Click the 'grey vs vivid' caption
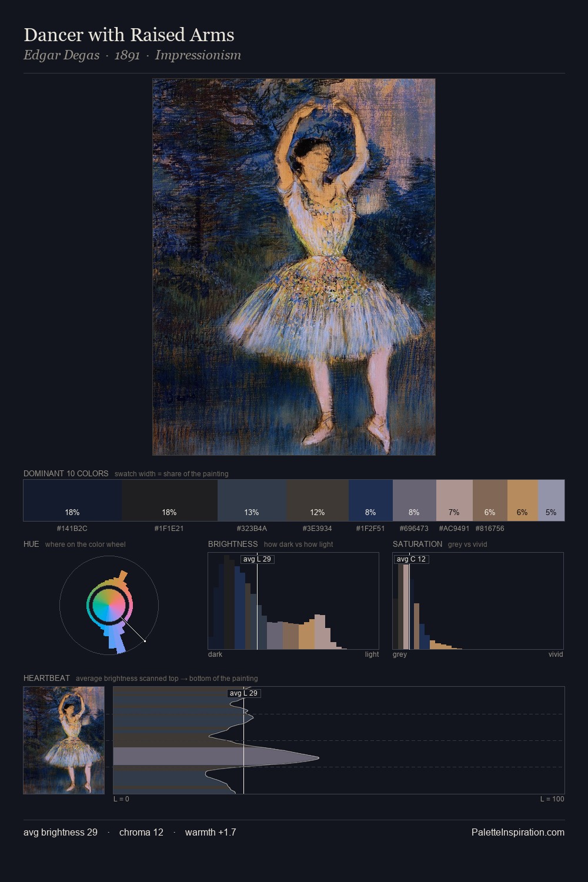Viewport: 588px width, 882px height. pos(467,544)
